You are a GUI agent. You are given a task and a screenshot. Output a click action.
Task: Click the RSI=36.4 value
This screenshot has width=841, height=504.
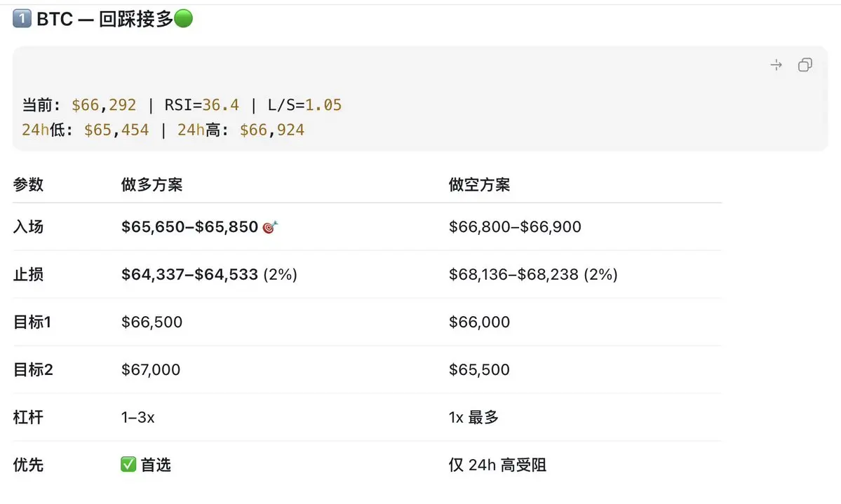pos(202,105)
